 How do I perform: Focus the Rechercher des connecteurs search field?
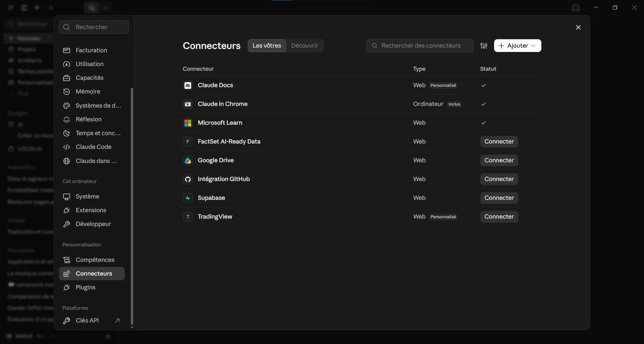tap(420, 46)
